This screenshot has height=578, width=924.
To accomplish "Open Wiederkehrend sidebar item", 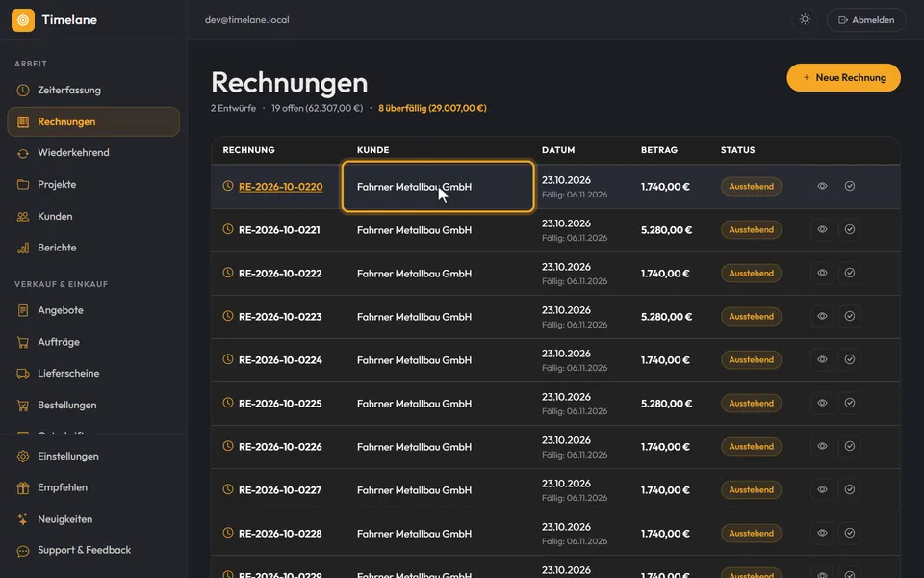I will click(x=93, y=153).
